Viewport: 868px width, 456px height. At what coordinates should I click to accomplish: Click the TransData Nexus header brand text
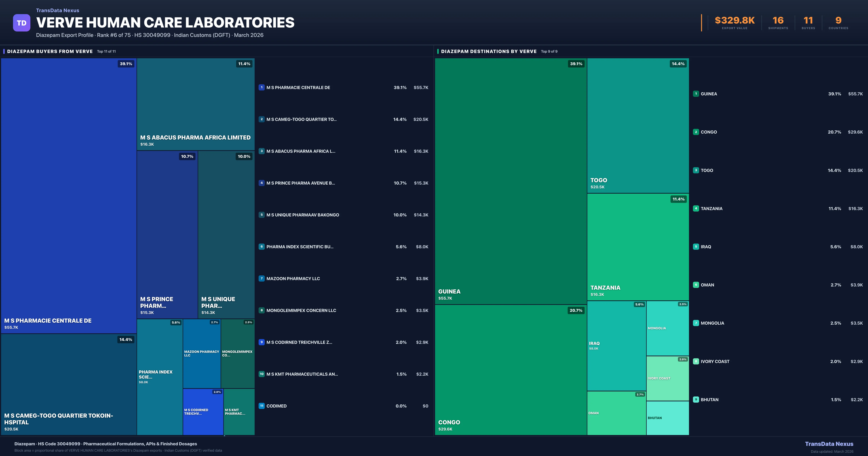pyautogui.click(x=58, y=10)
